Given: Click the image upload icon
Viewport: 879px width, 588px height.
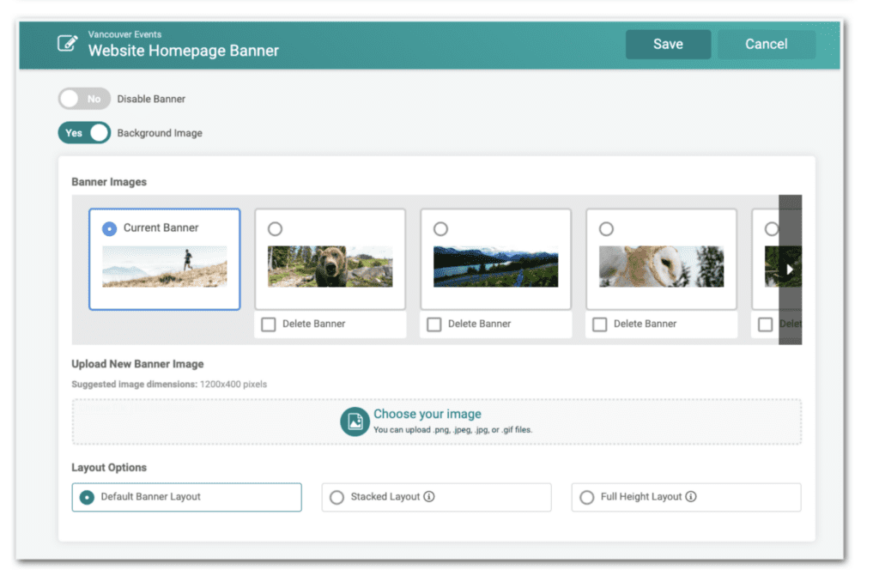Looking at the screenshot, I should pyautogui.click(x=355, y=421).
